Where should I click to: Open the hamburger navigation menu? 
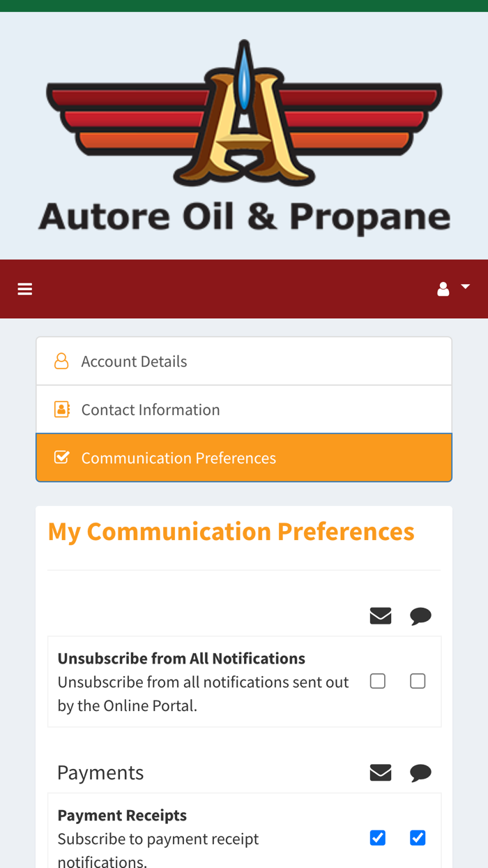[24, 288]
